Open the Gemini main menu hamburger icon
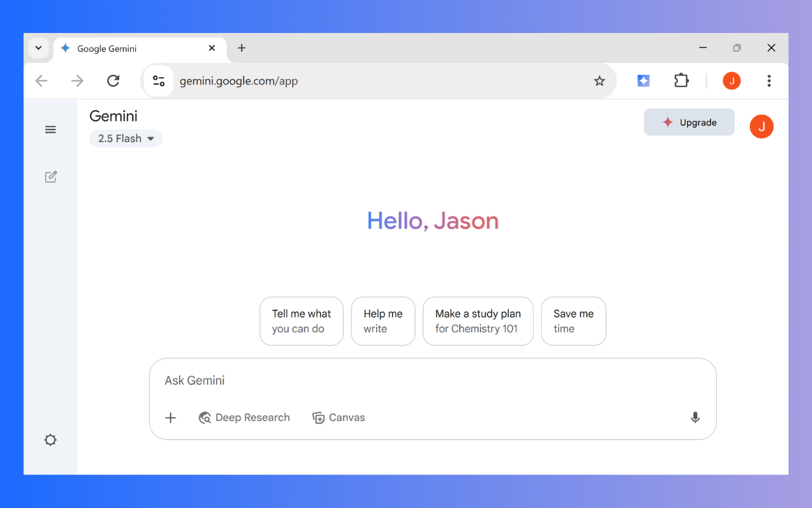The height and width of the screenshot is (508, 812). 50,130
